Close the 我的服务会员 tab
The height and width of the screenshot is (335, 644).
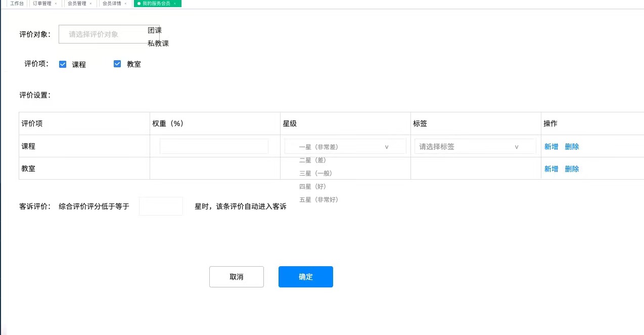point(174,4)
